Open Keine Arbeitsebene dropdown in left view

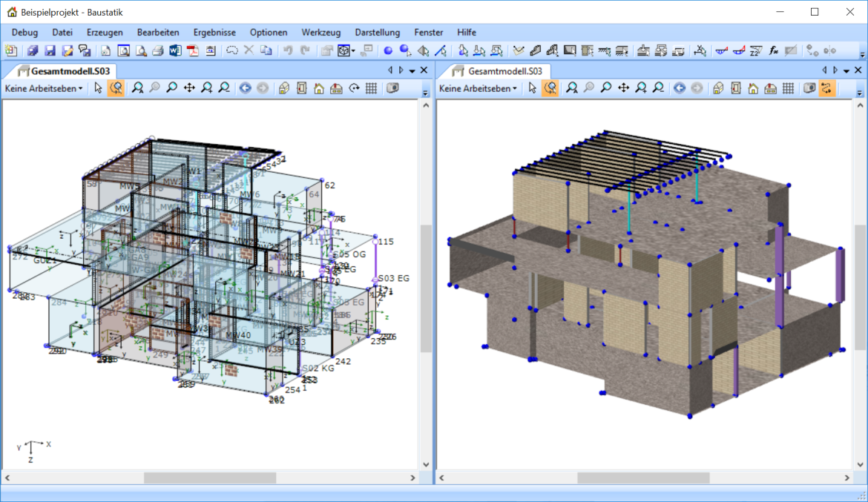(x=44, y=88)
